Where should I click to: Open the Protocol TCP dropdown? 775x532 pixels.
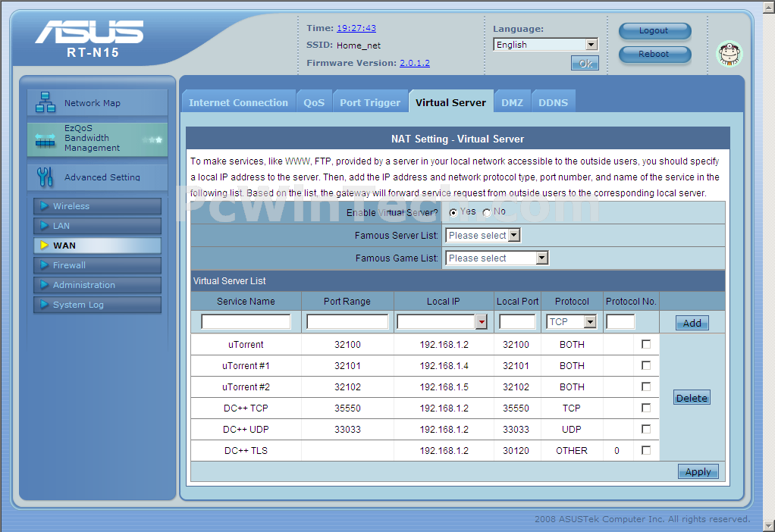(x=572, y=322)
